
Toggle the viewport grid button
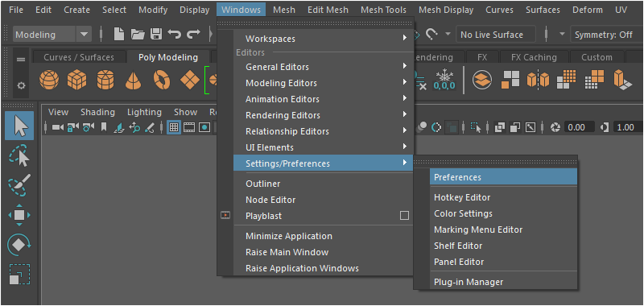pyautogui.click(x=174, y=128)
